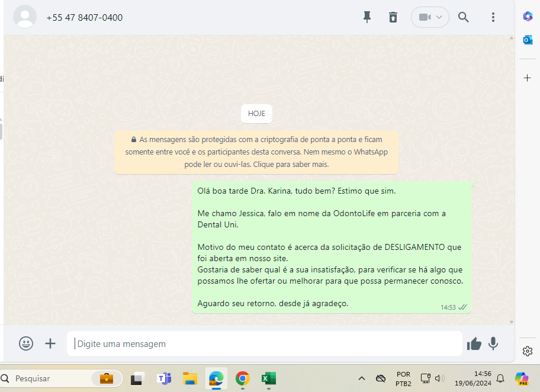Screen dimensions: 540x392
Task: Show hidden system tray icons
Action: (362, 378)
